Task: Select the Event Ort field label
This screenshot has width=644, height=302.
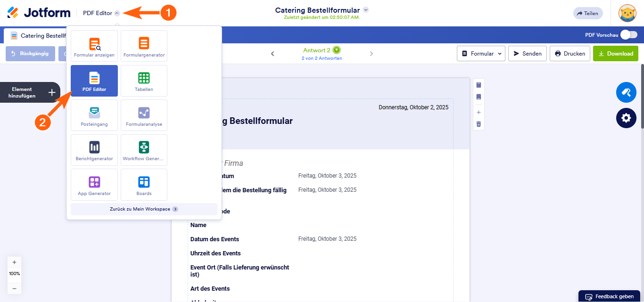Action: tap(239, 271)
